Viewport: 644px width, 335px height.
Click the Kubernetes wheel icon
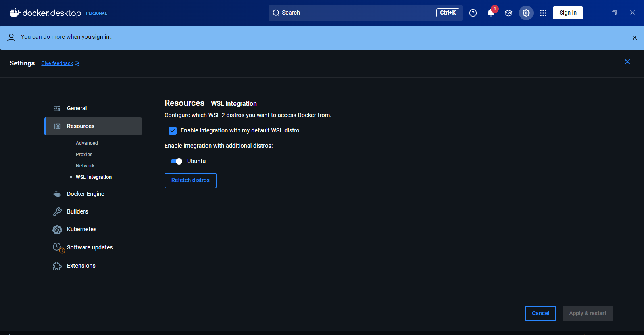point(57,230)
